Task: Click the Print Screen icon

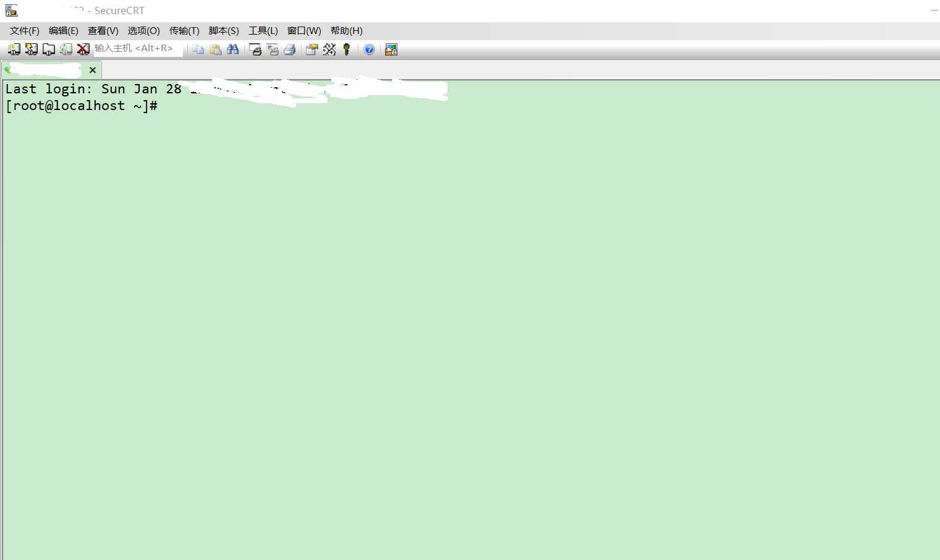Action: coord(255,49)
